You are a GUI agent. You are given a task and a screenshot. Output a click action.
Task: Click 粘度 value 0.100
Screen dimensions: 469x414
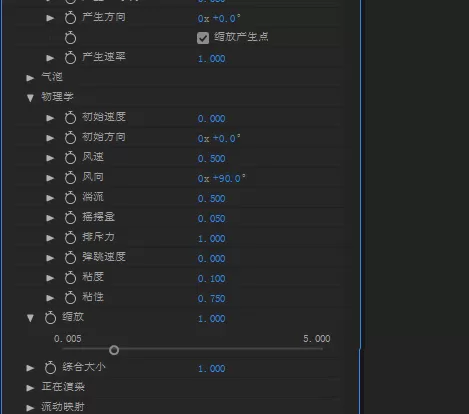point(212,279)
